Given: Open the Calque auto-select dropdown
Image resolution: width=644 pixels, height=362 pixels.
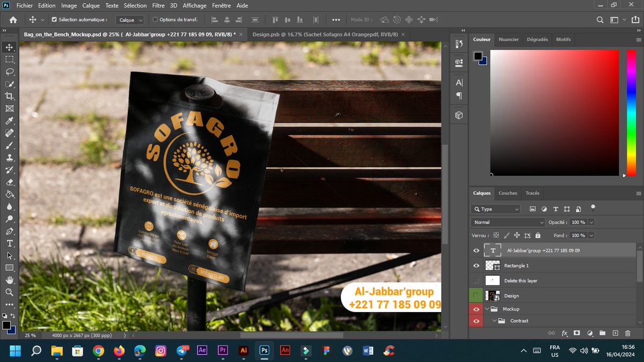Looking at the screenshot, I should tap(130, 20).
